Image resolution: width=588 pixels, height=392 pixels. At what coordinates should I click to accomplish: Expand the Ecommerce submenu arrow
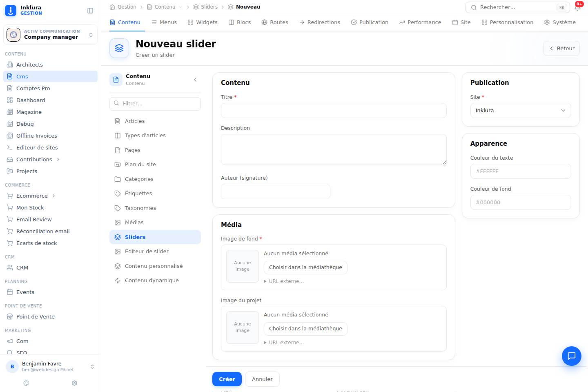(53, 196)
